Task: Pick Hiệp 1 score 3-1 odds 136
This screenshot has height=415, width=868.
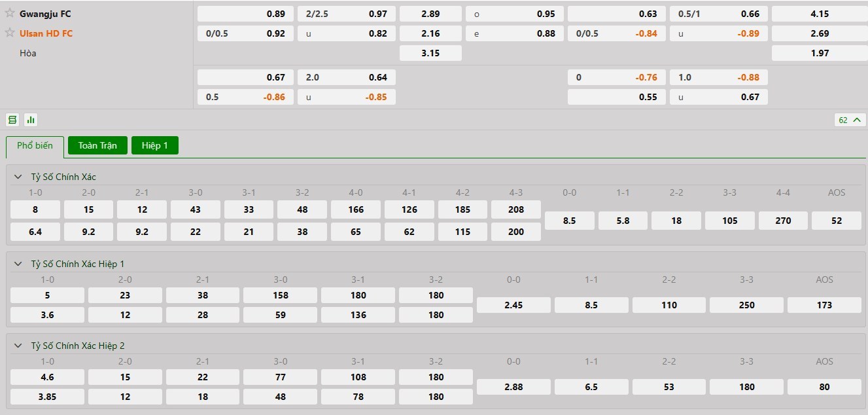Action: pyautogui.click(x=358, y=315)
